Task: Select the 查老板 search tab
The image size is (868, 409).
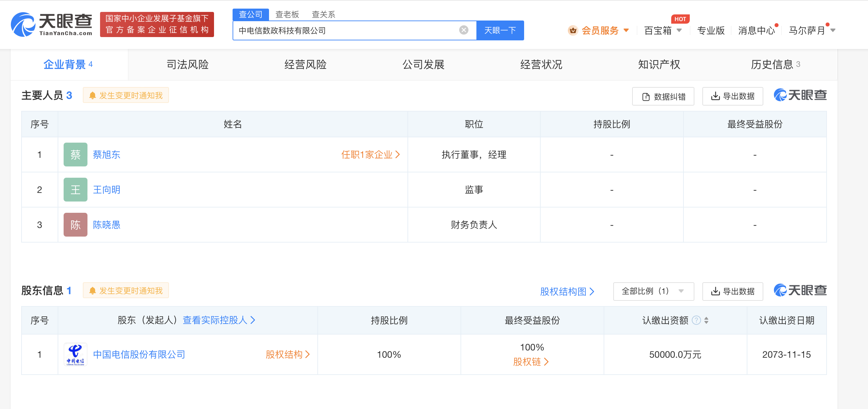Action: pyautogui.click(x=287, y=15)
